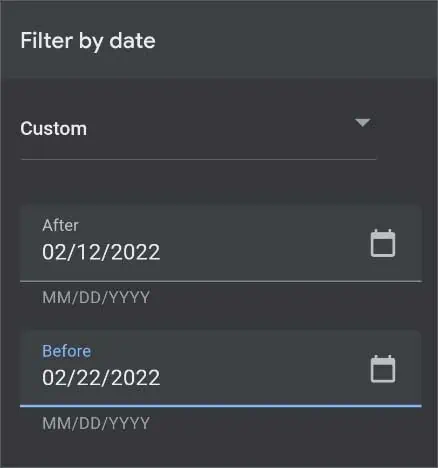Click the gray "After" field label
This screenshot has width=438, height=468.
[60, 225]
